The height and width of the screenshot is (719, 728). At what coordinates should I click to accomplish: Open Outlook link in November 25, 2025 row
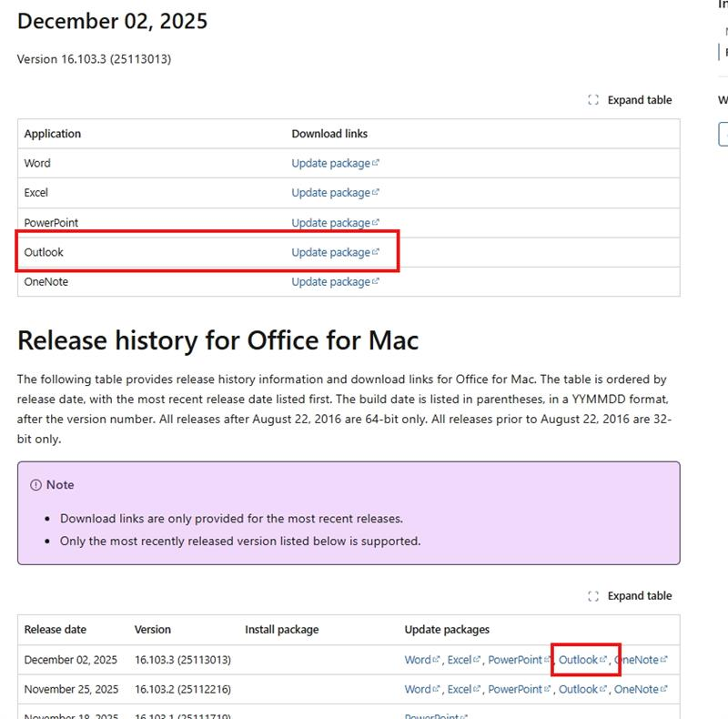coord(582,689)
